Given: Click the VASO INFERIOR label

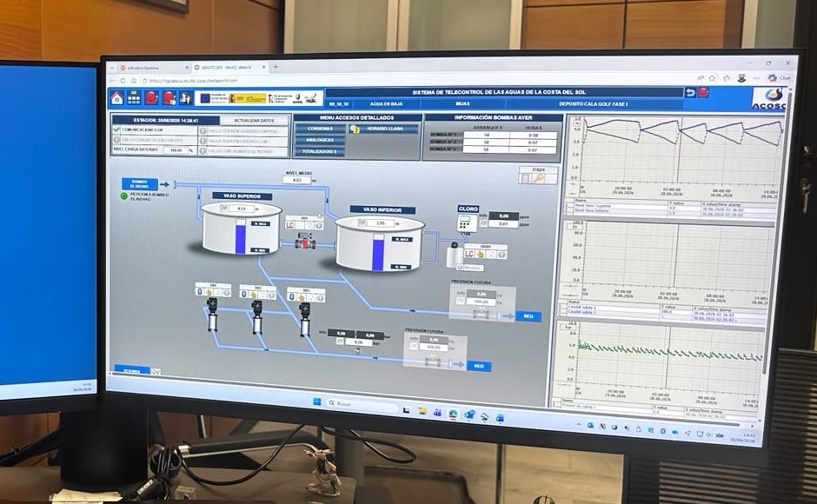Looking at the screenshot, I should (x=382, y=209).
